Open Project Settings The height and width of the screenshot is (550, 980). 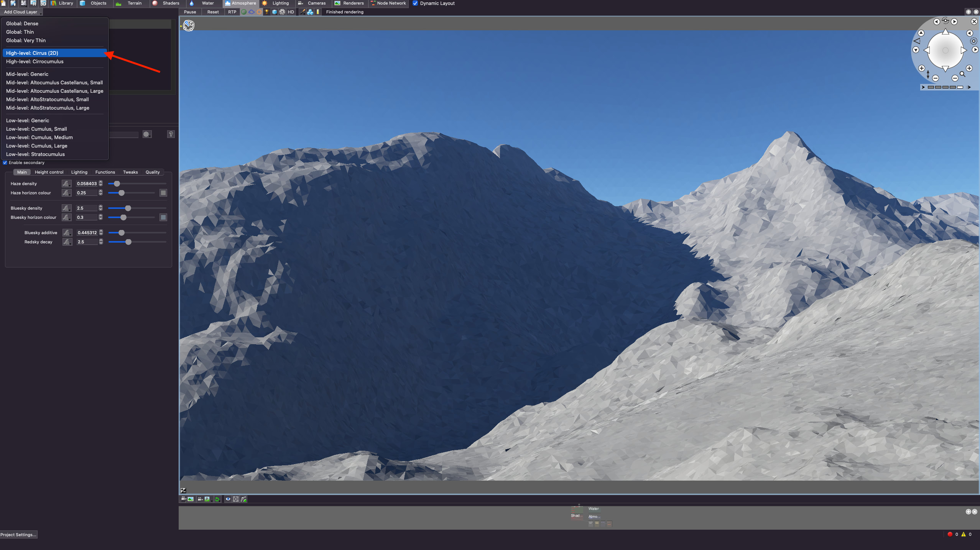click(x=18, y=534)
